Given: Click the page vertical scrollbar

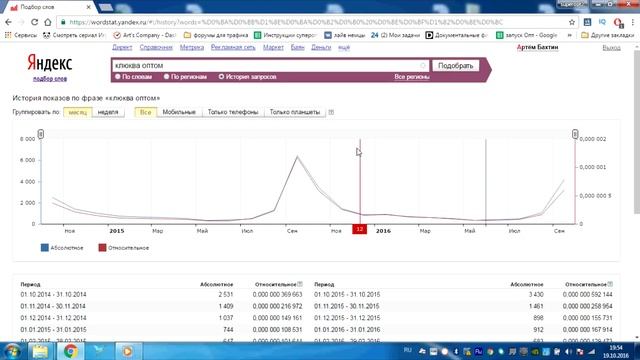Looking at the screenshot, I should [636, 133].
